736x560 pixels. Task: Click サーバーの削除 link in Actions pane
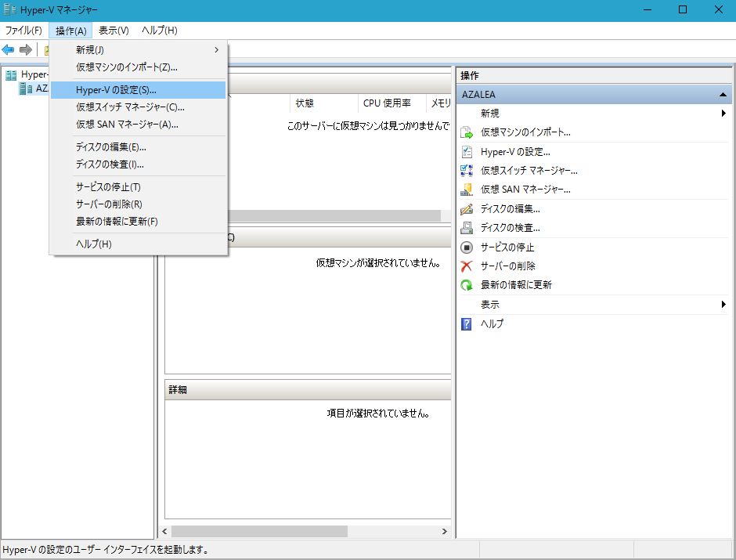click(507, 266)
